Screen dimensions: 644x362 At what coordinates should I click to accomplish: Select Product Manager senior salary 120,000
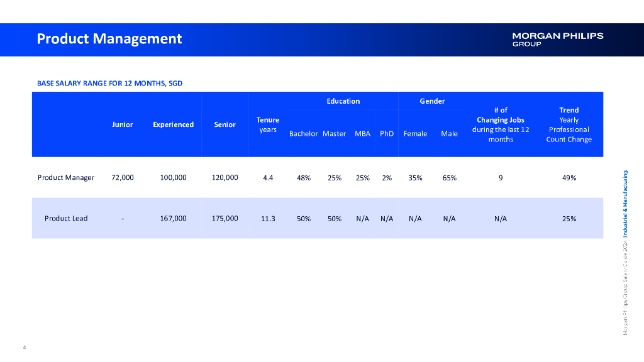click(225, 177)
